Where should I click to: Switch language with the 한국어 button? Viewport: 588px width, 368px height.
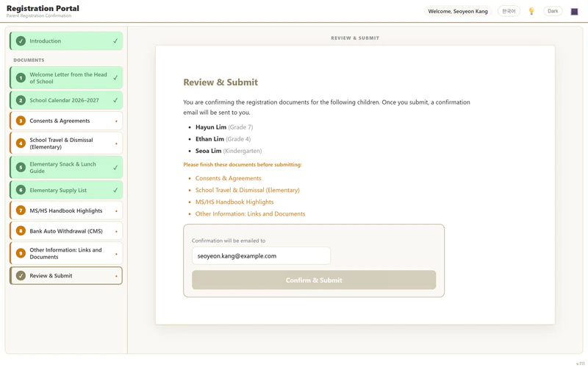[509, 11]
